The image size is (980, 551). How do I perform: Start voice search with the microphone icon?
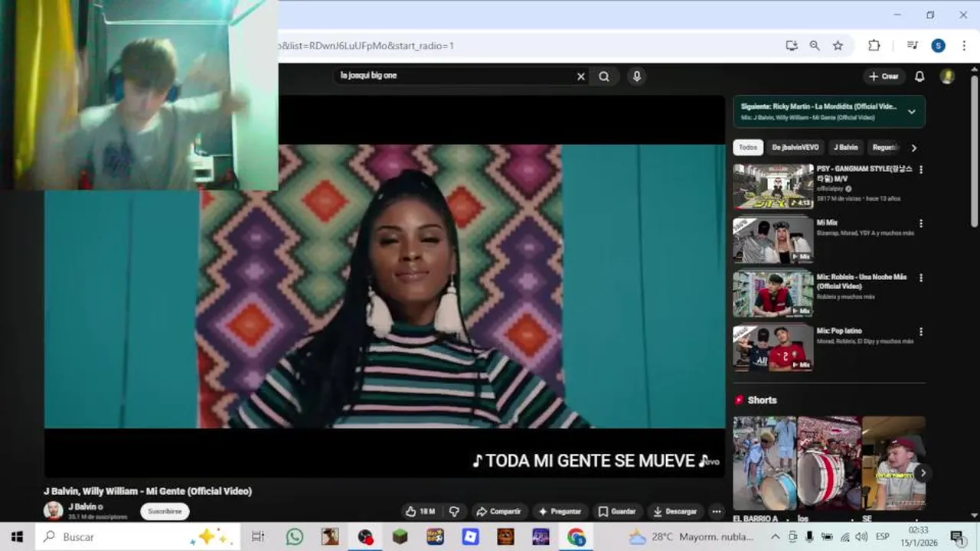[636, 77]
